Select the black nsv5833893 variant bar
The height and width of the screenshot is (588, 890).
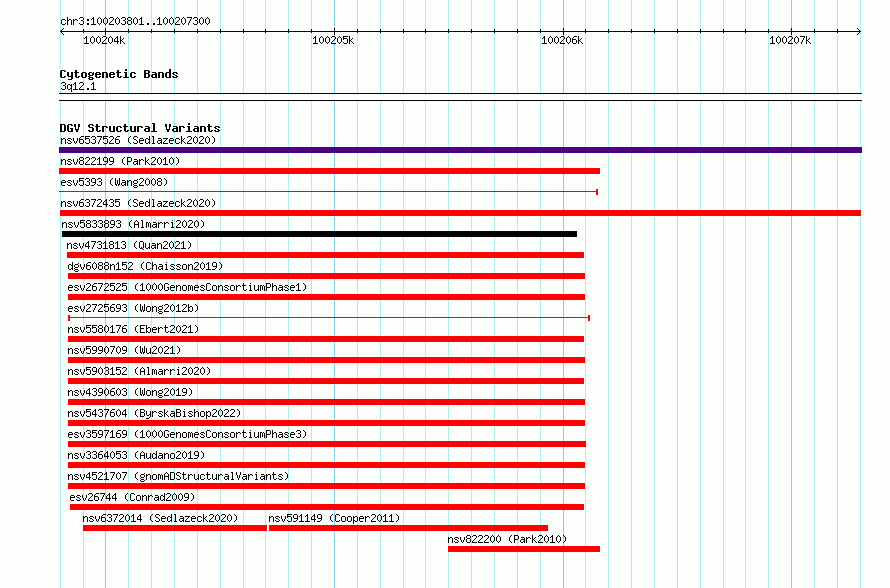tap(320, 234)
